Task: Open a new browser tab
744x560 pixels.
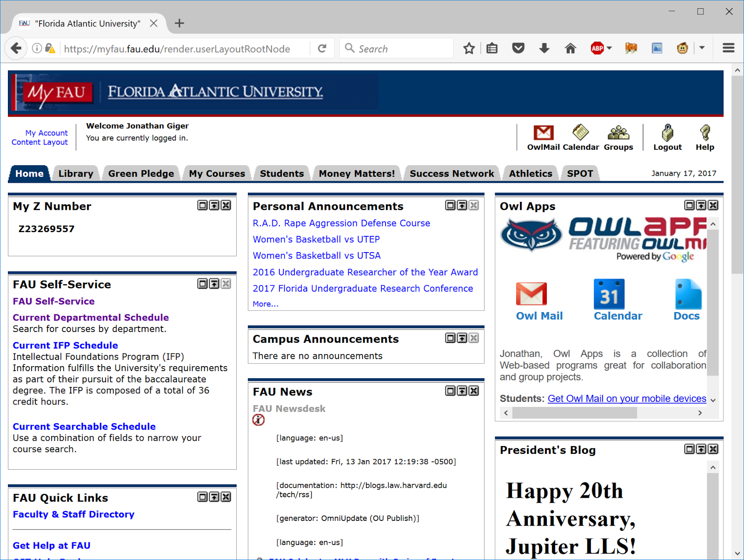Action: coord(179,23)
